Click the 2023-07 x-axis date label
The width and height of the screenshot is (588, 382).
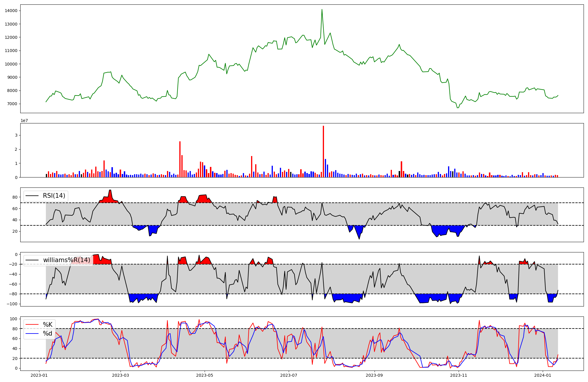pyautogui.click(x=288, y=375)
